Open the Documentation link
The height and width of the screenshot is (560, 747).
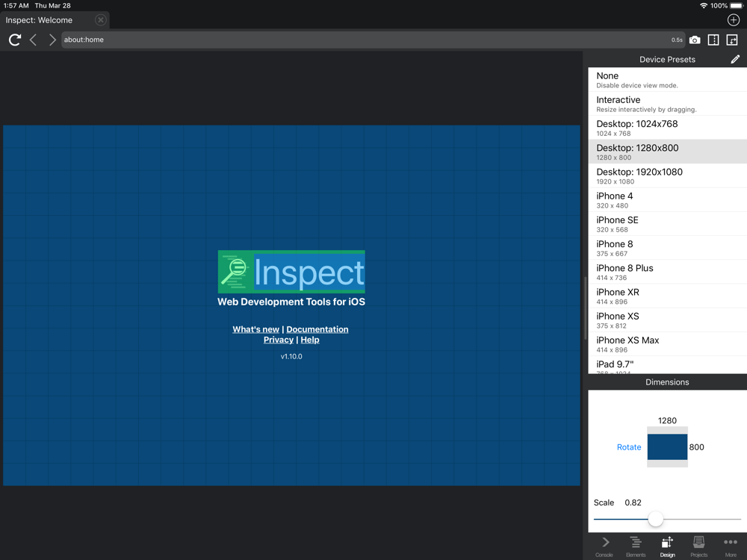[317, 329]
